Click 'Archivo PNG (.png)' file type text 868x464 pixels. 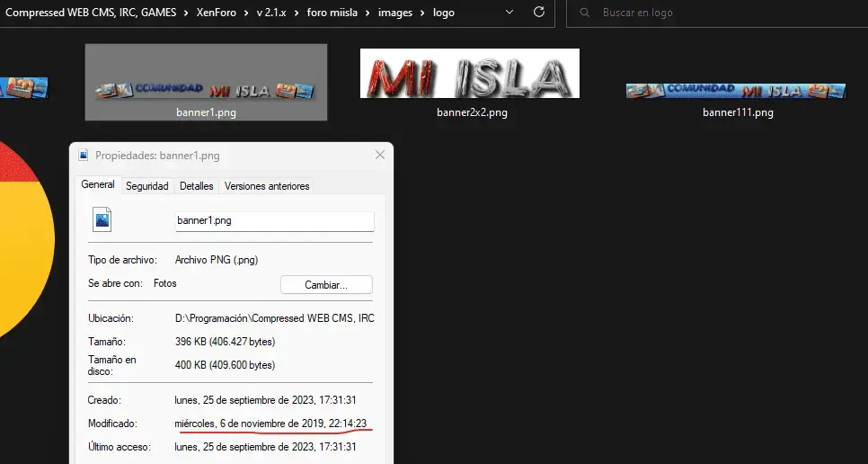pyautogui.click(x=217, y=260)
